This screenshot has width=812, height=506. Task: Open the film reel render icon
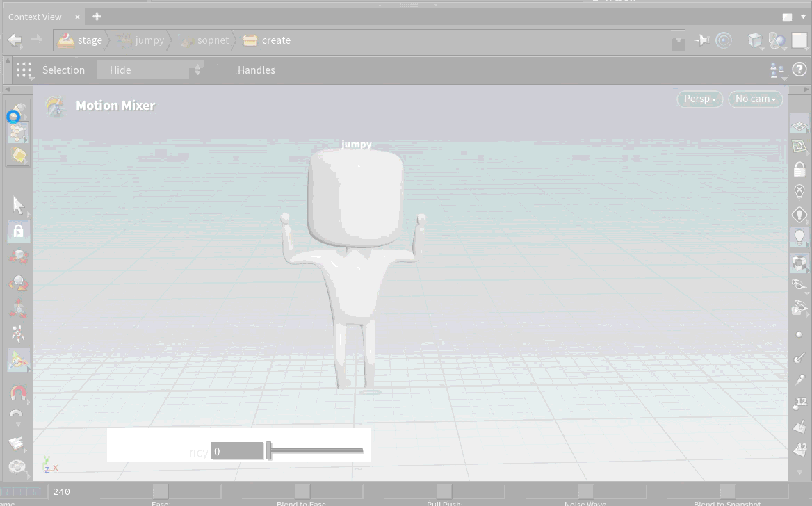[x=17, y=466]
